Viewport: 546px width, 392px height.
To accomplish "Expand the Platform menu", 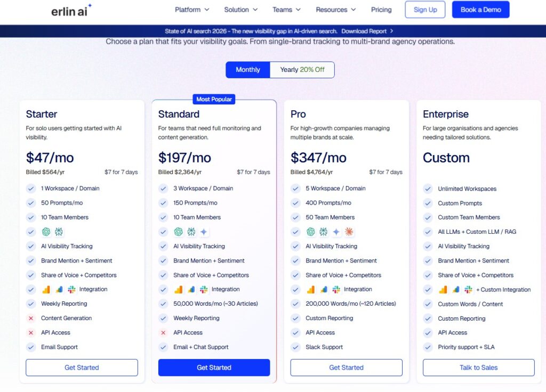I will (x=192, y=10).
